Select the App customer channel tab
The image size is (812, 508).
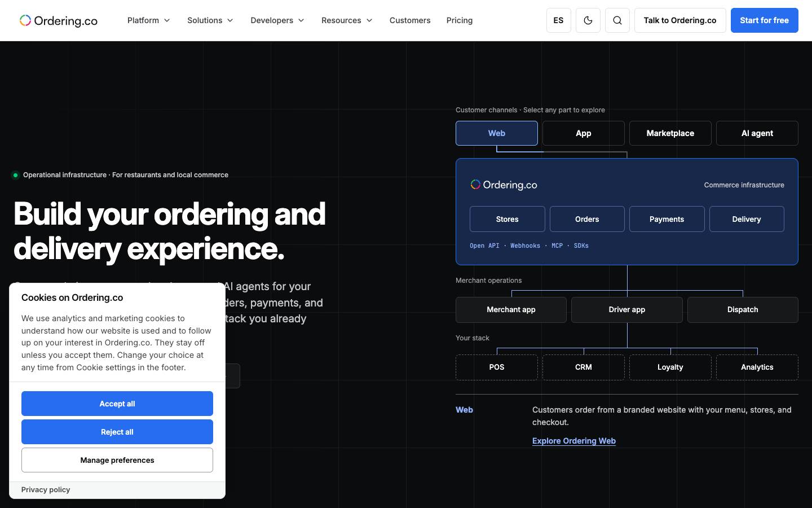[584, 133]
